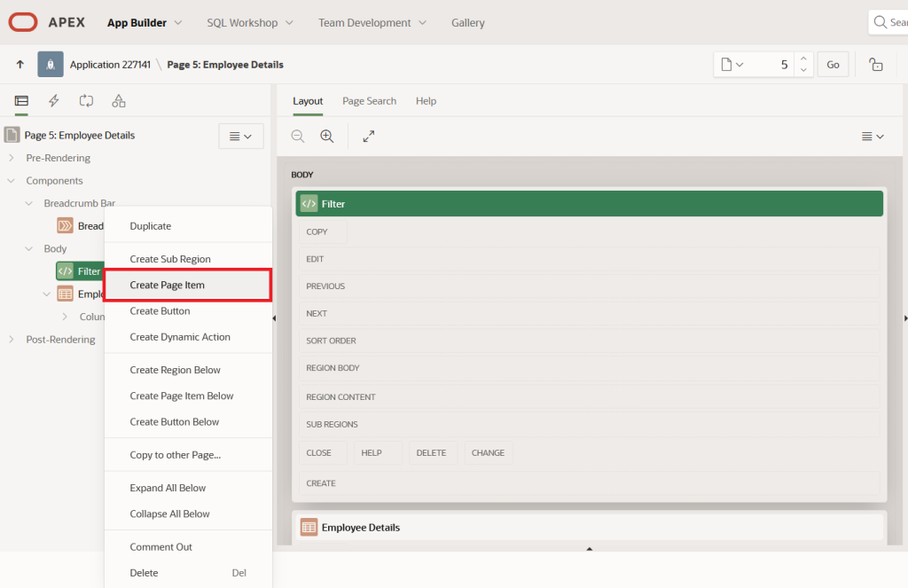Select the Filter region in layout
Image resolution: width=908 pixels, height=588 pixels.
[x=589, y=204]
